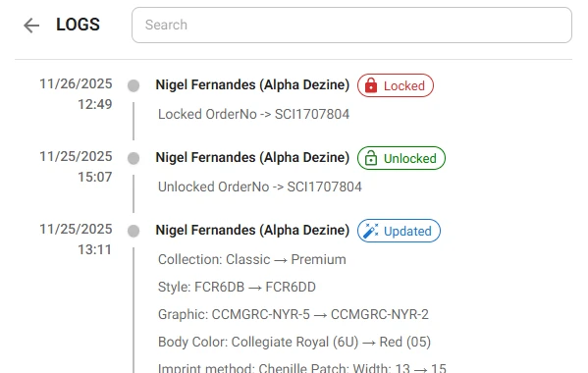Click the Locked OrderNo SCI1707804 detail line
This screenshot has width=588, height=373.
coord(253,114)
